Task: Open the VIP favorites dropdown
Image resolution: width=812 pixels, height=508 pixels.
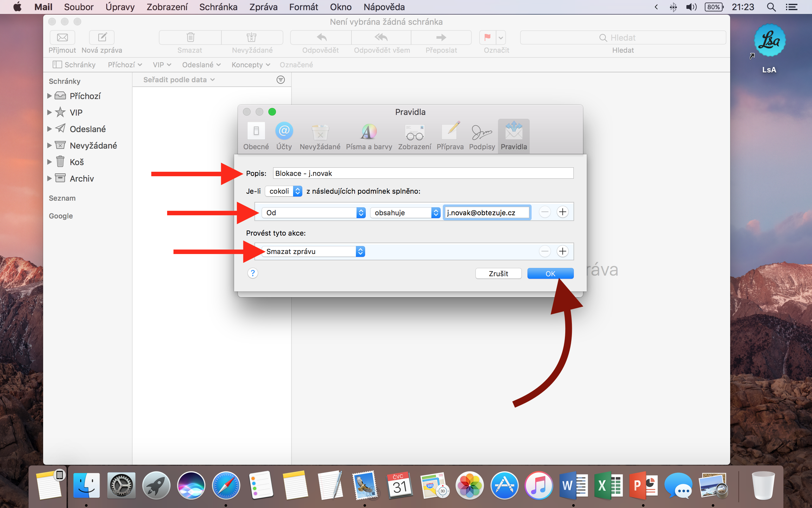Action: 162,64
